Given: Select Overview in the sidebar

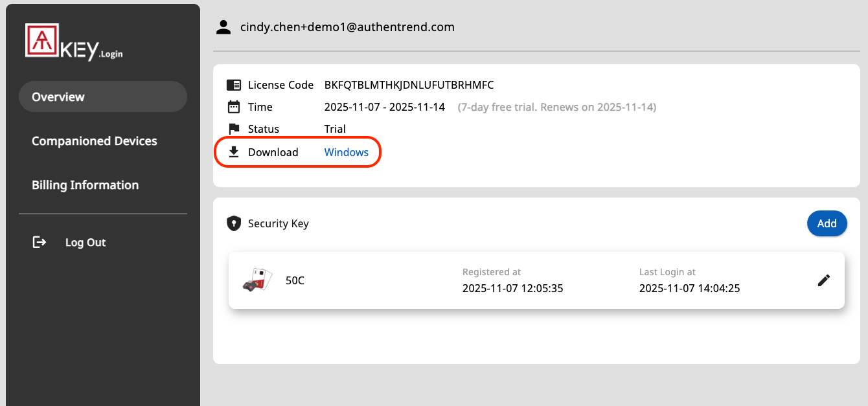Looking at the screenshot, I should (x=58, y=96).
